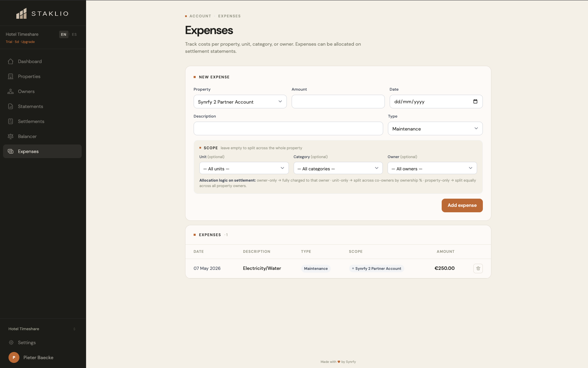The height and width of the screenshot is (368, 588).
Task: Click the Add expense button
Action: 462,205
